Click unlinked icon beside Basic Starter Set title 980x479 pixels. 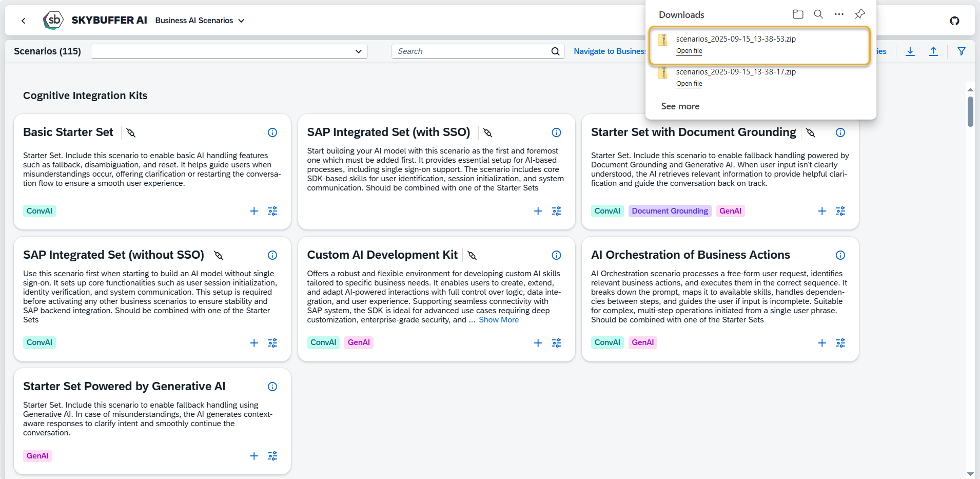coord(131,133)
